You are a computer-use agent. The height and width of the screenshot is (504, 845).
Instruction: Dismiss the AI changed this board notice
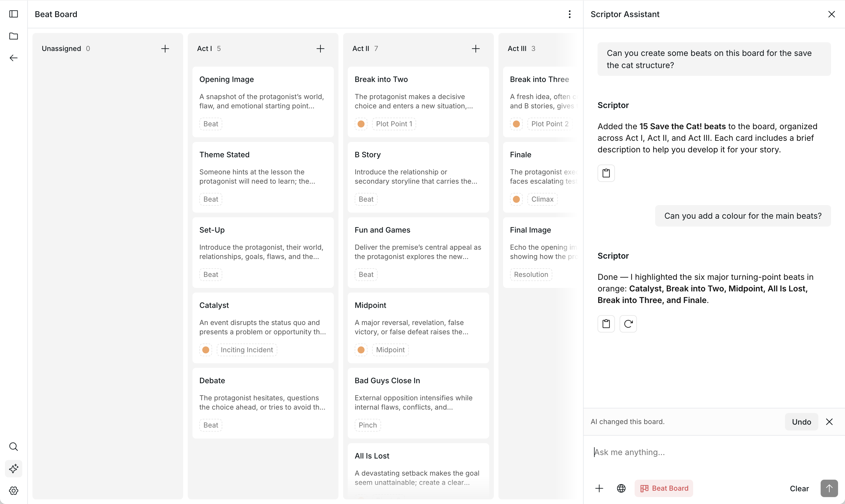coord(829,422)
